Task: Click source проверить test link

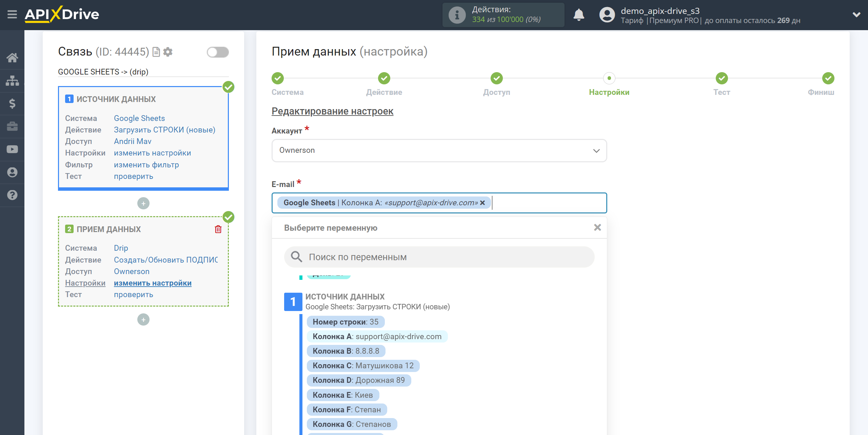Action: [x=134, y=176]
